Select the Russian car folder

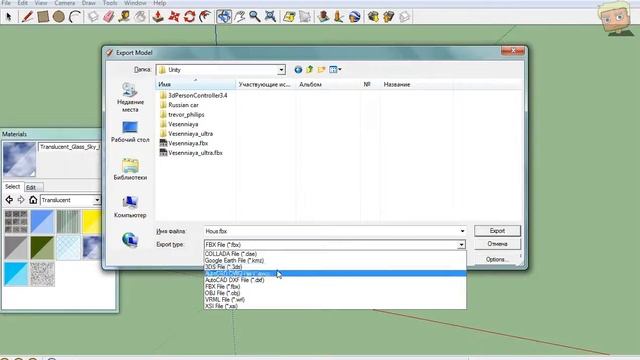[x=179, y=105]
